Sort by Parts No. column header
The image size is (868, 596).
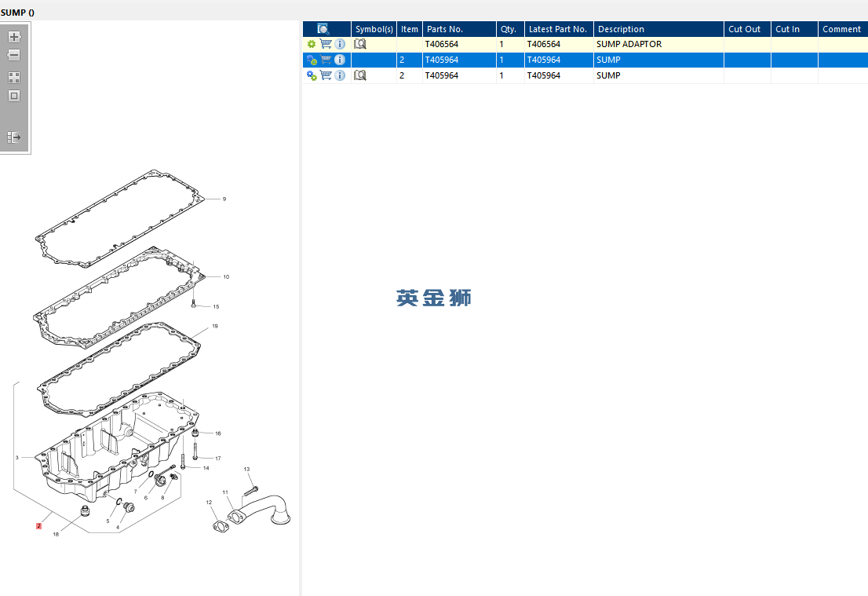coord(459,29)
